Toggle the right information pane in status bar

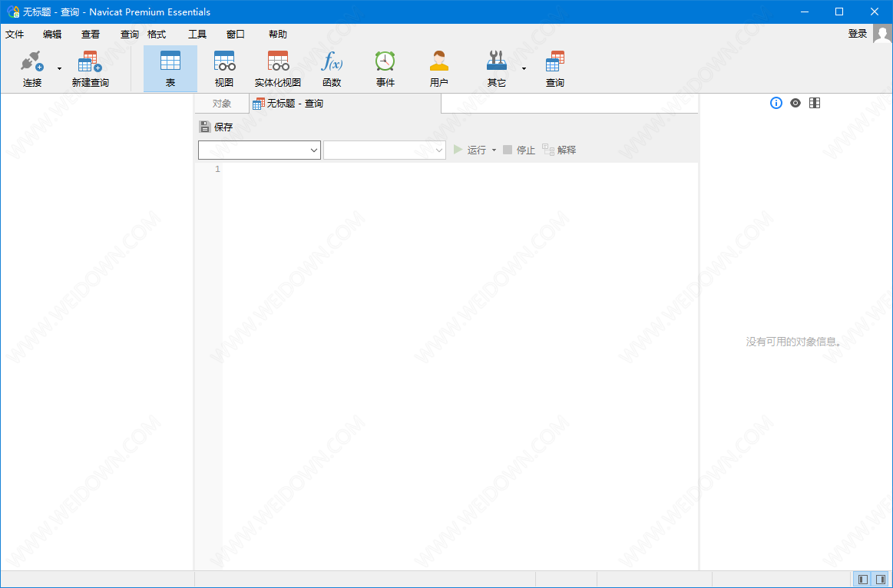click(880, 580)
